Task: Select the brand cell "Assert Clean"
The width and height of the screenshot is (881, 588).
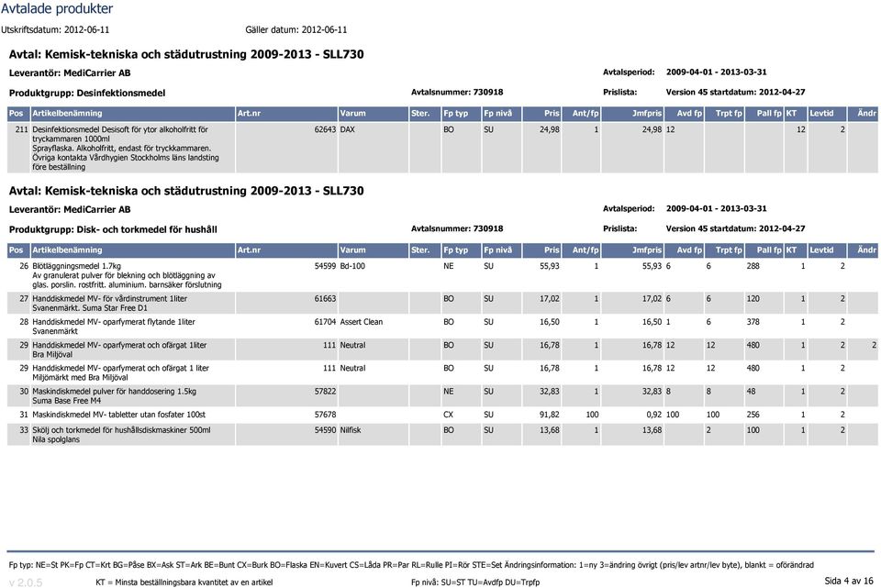Action: [x=362, y=322]
